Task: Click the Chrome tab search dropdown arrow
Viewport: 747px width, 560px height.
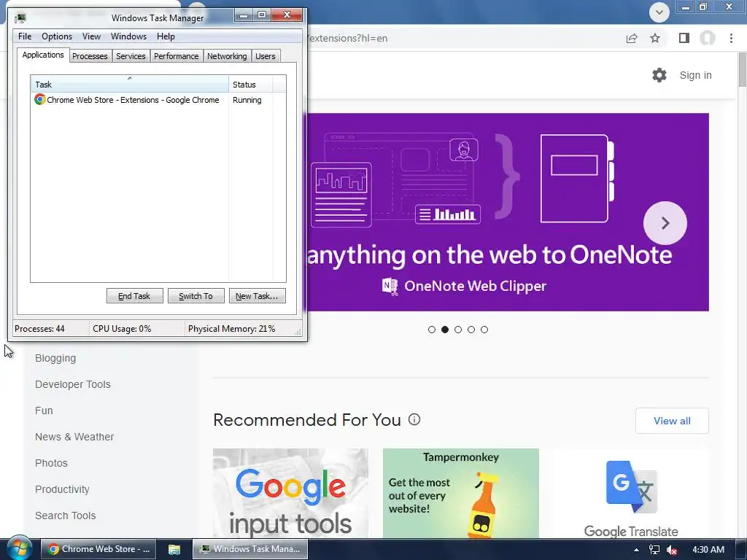Action: point(659,12)
